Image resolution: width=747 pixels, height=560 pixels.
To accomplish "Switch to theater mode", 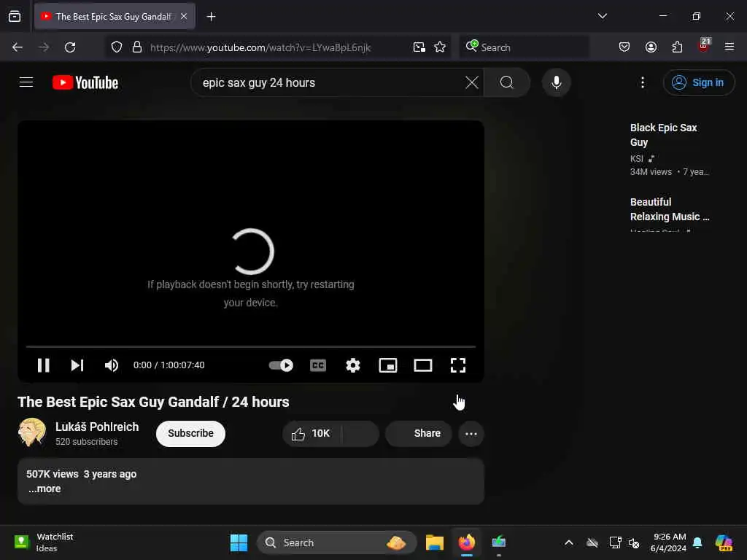I will (423, 365).
